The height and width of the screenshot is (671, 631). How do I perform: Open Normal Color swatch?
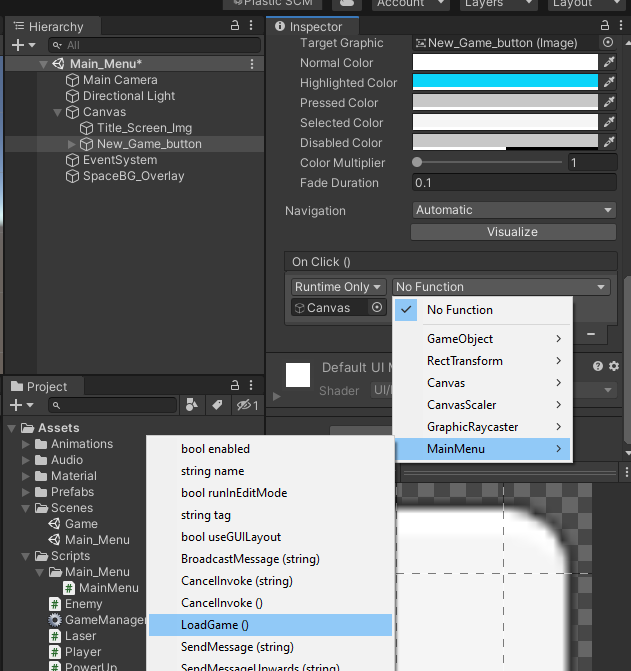click(x=505, y=62)
